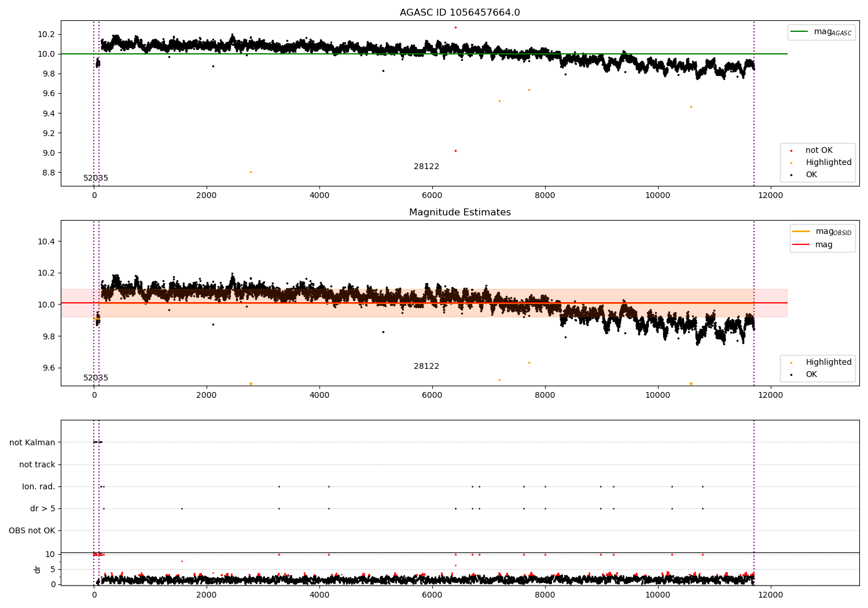This screenshot has width=868, height=608.
Task: Click the black marker on the not Kalman row
Action: pyautogui.click(x=98, y=442)
